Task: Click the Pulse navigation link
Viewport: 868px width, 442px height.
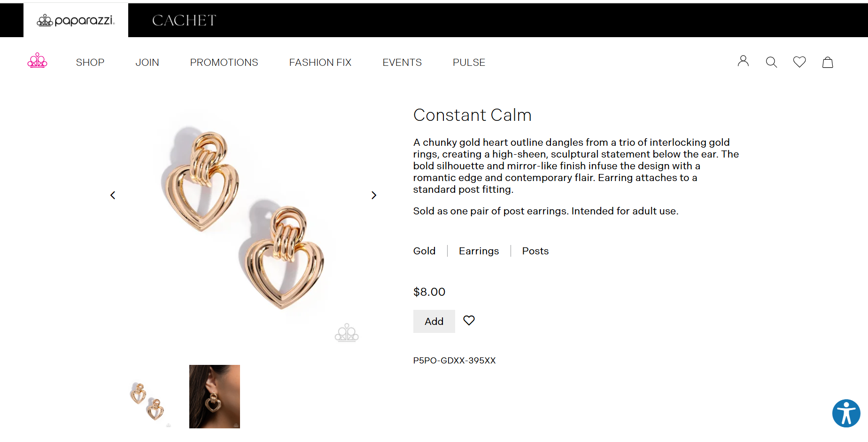Action: (x=469, y=63)
